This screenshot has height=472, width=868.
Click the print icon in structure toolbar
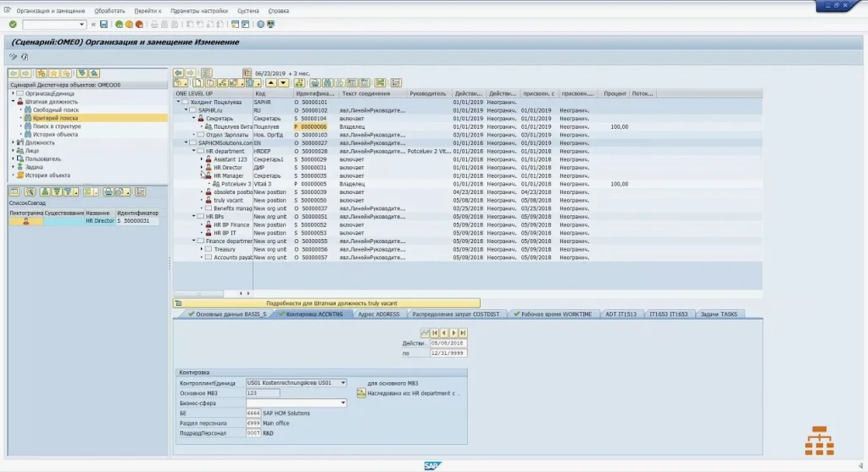pyautogui.click(x=314, y=83)
